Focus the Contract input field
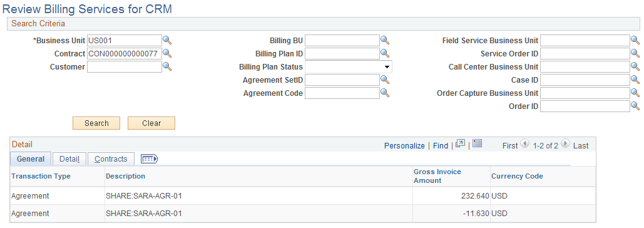Viewport: 644px width, 228px height. (x=125, y=53)
